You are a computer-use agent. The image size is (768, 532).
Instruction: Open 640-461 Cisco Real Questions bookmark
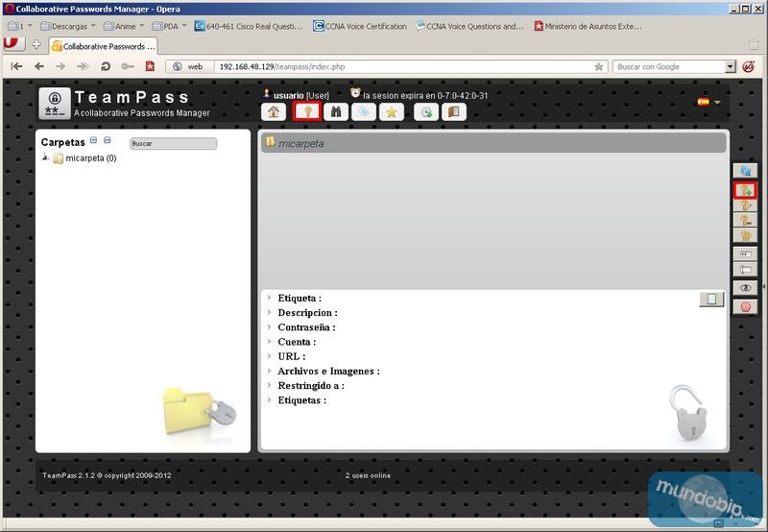pos(248,26)
